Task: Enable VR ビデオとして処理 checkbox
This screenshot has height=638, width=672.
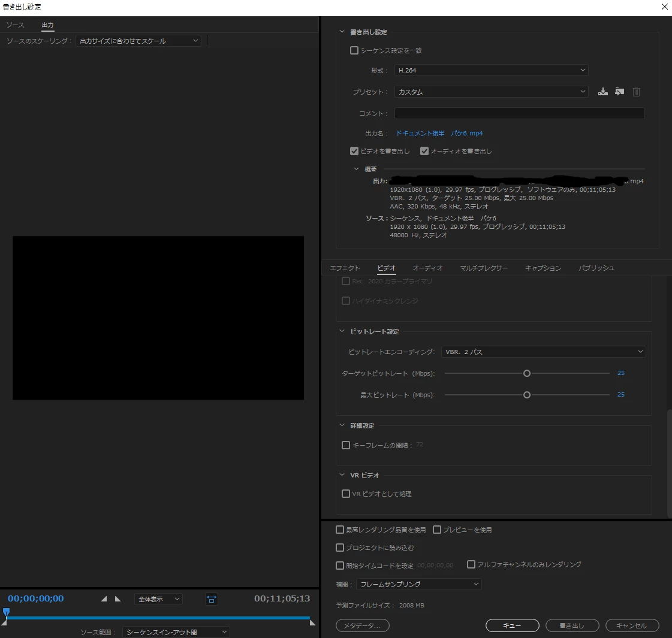Action: (346, 494)
